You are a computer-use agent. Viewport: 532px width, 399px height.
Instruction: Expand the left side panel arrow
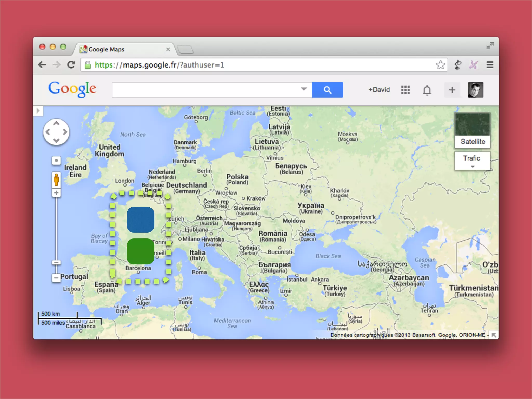point(38,111)
